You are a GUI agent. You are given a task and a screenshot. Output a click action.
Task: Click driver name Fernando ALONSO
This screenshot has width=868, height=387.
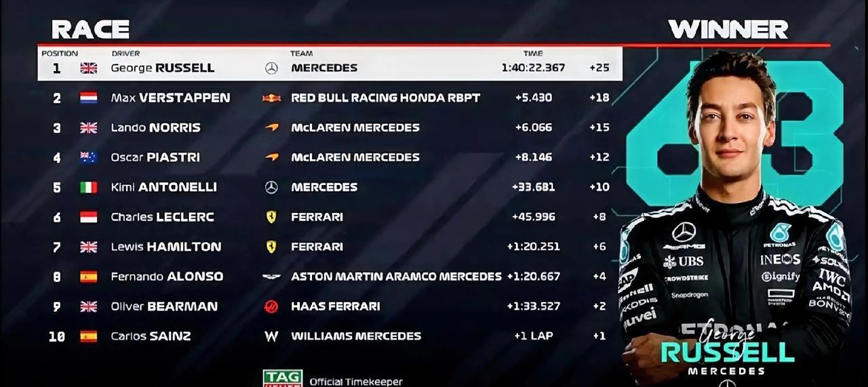(167, 277)
